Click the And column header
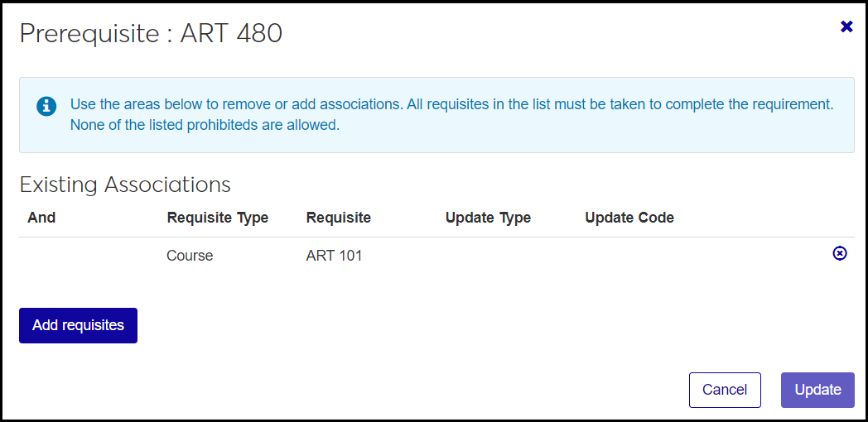 pos(41,218)
